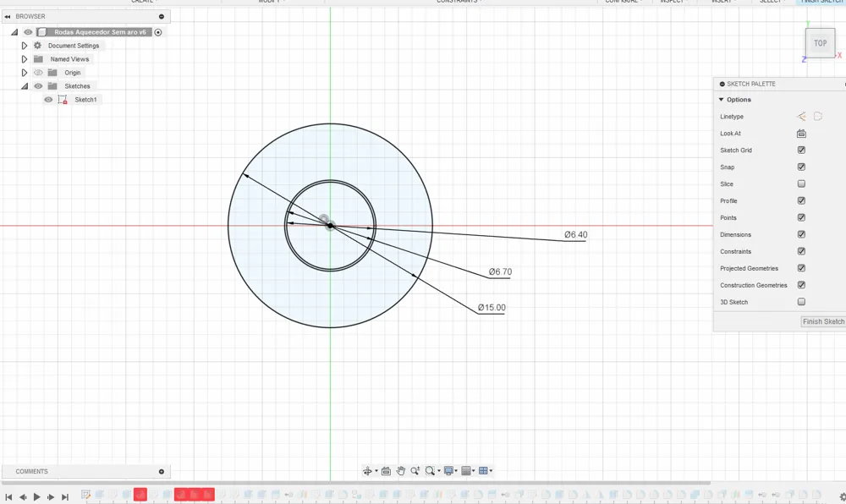Screen dimensions: 846x504
Task: Expand Named Views node
Action: point(25,59)
